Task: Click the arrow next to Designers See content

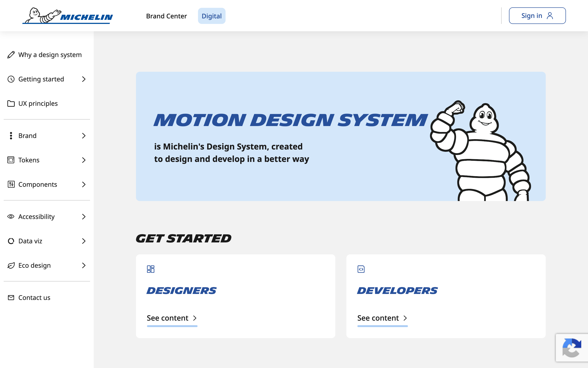Action: [x=195, y=318]
